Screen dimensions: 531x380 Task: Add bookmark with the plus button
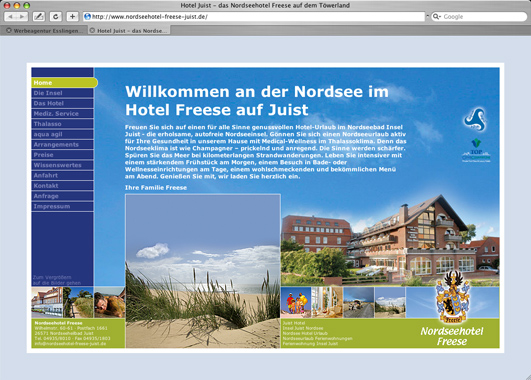72,16
